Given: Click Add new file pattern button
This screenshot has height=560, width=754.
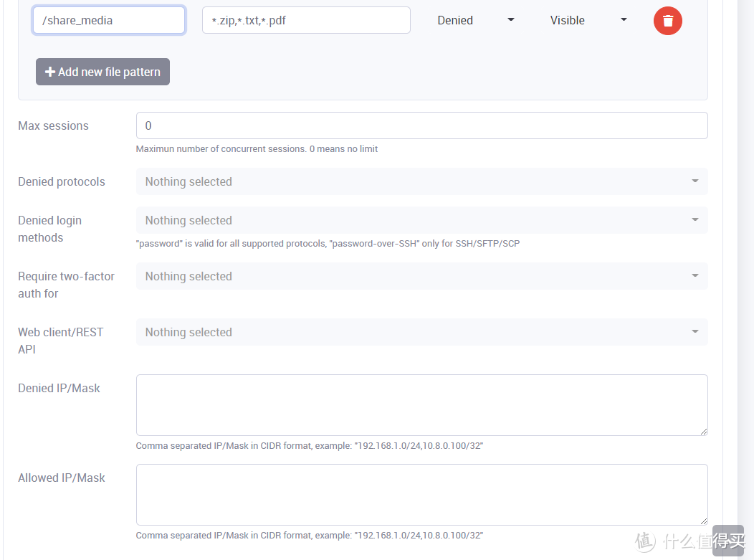Looking at the screenshot, I should coord(102,72).
